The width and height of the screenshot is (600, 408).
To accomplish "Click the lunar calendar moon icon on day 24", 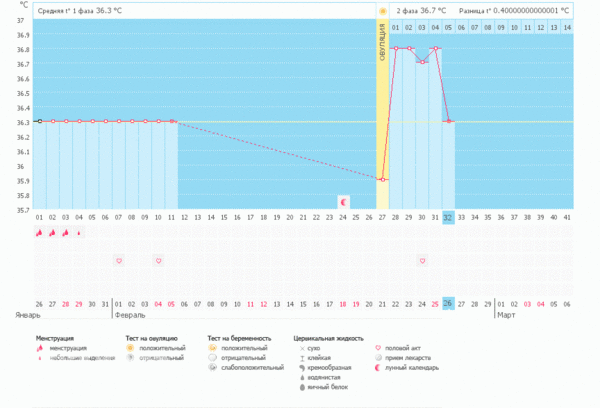I will click(343, 201).
